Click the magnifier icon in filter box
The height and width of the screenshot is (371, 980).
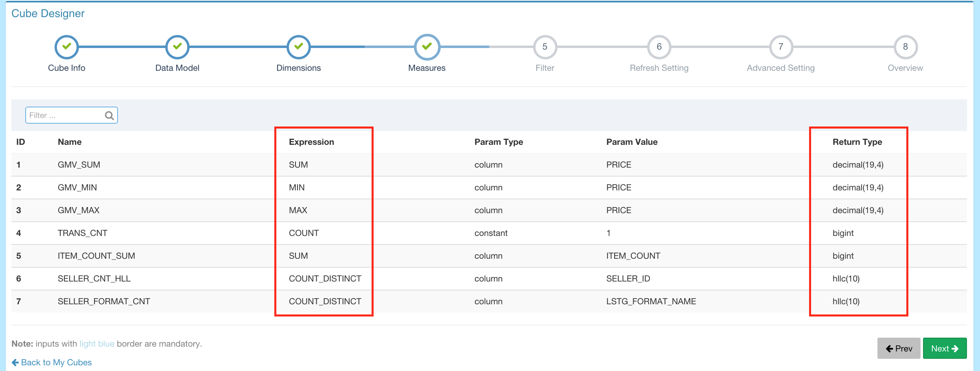(109, 116)
